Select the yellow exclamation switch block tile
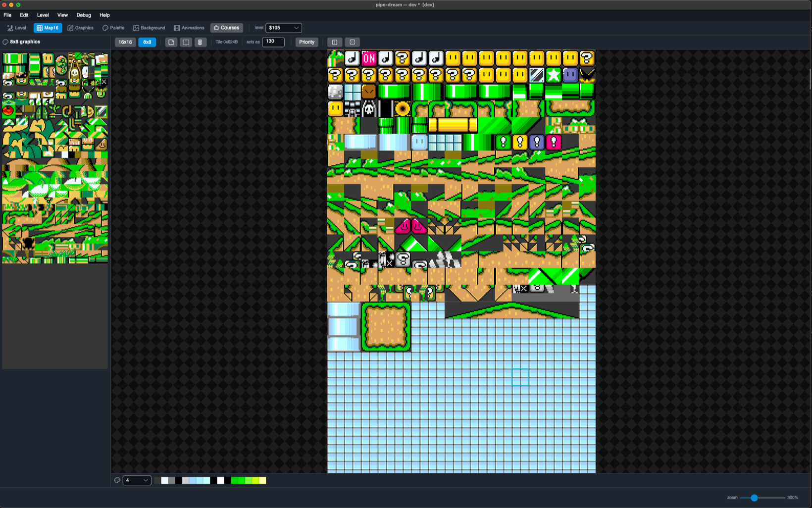812x508 pixels. coord(520,142)
